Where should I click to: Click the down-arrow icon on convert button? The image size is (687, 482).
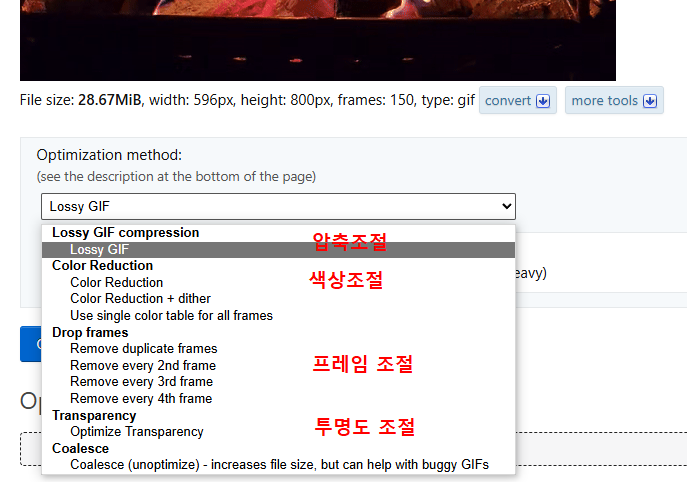pos(543,101)
